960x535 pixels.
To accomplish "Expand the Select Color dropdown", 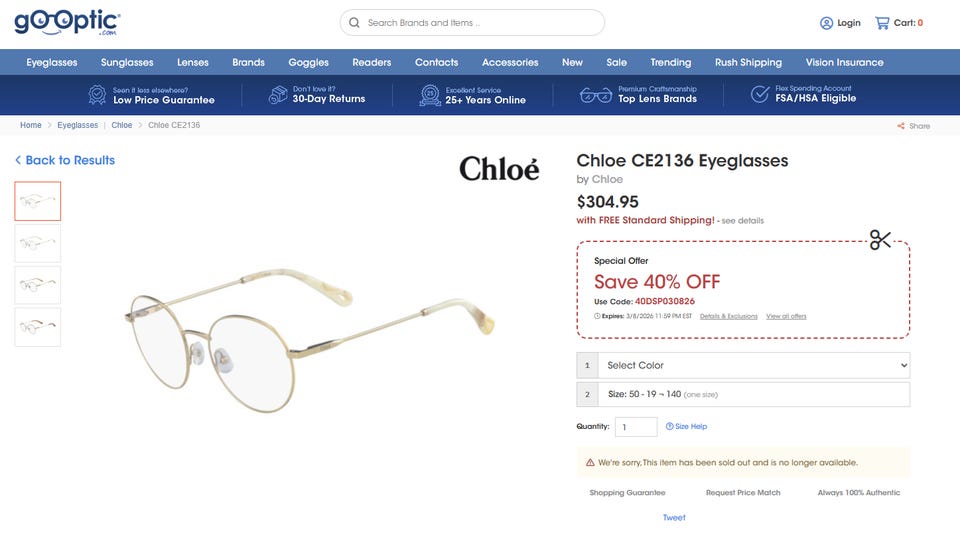I will pyautogui.click(x=755, y=365).
